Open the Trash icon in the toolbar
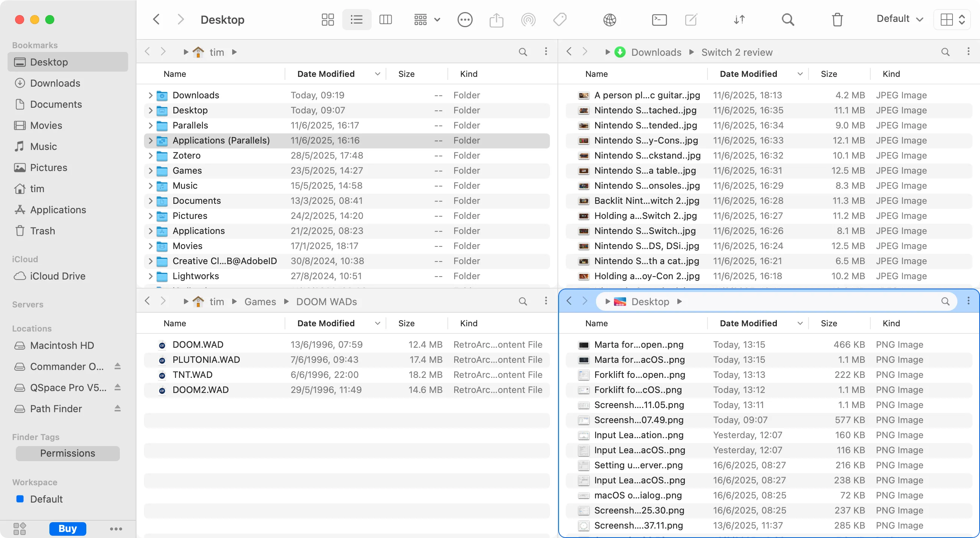This screenshot has height=538, width=980. click(837, 19)
